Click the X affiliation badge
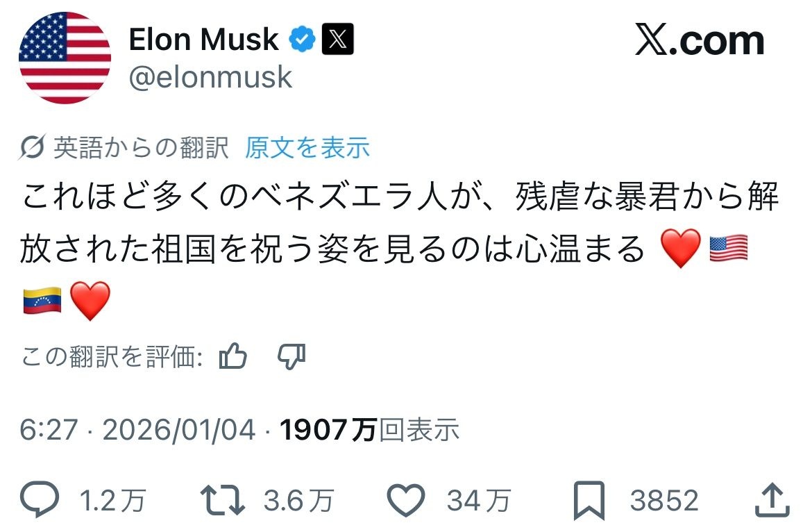This screenshot has width=812, height=532. pos(338,40)
